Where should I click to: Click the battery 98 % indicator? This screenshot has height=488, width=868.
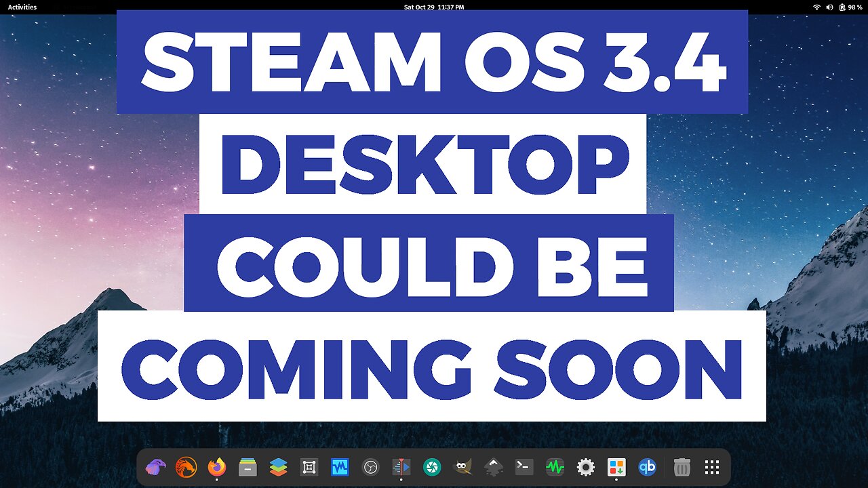(850, 7)
